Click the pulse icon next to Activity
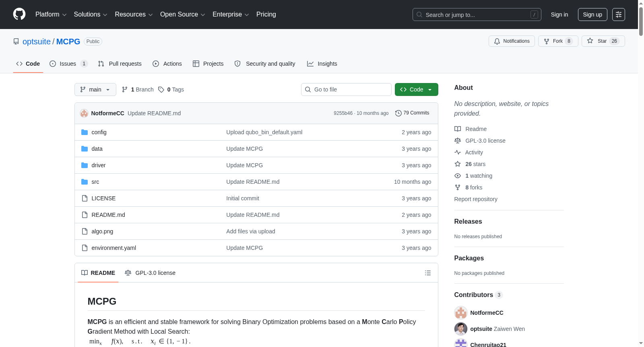 458,152
